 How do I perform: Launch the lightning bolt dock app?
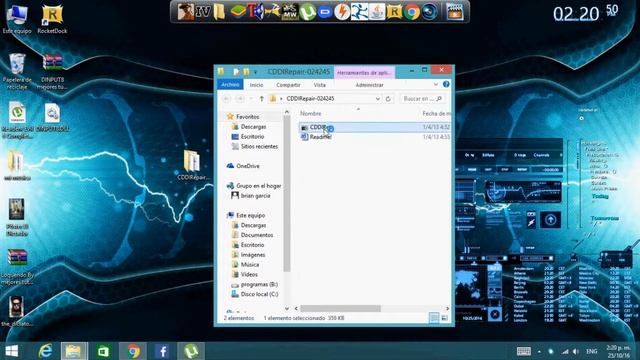click(342, 12)
